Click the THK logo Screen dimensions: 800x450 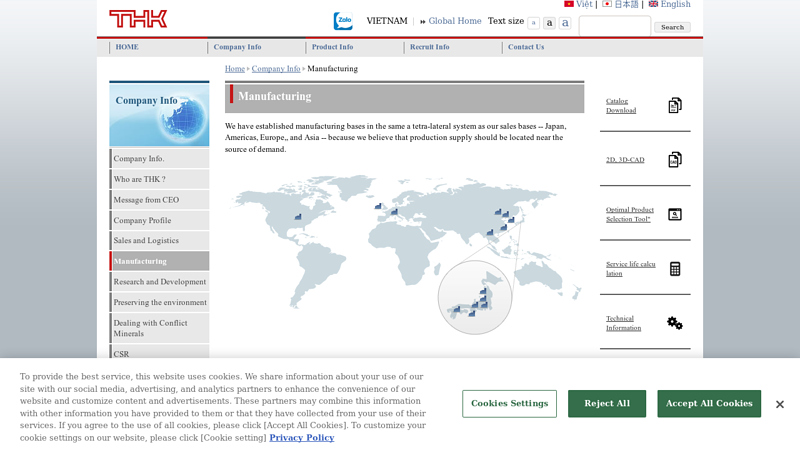pyautogui.click(x=138, y=19)
